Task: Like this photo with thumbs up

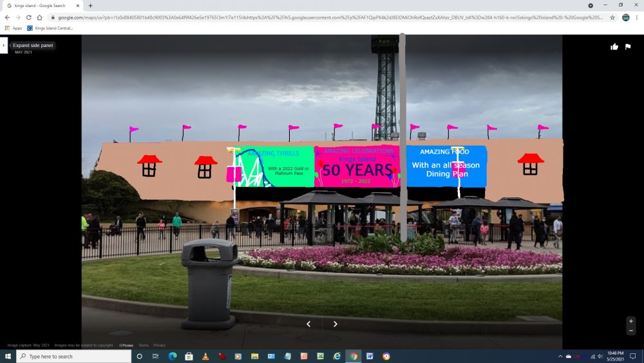Action: pos(614,46)
